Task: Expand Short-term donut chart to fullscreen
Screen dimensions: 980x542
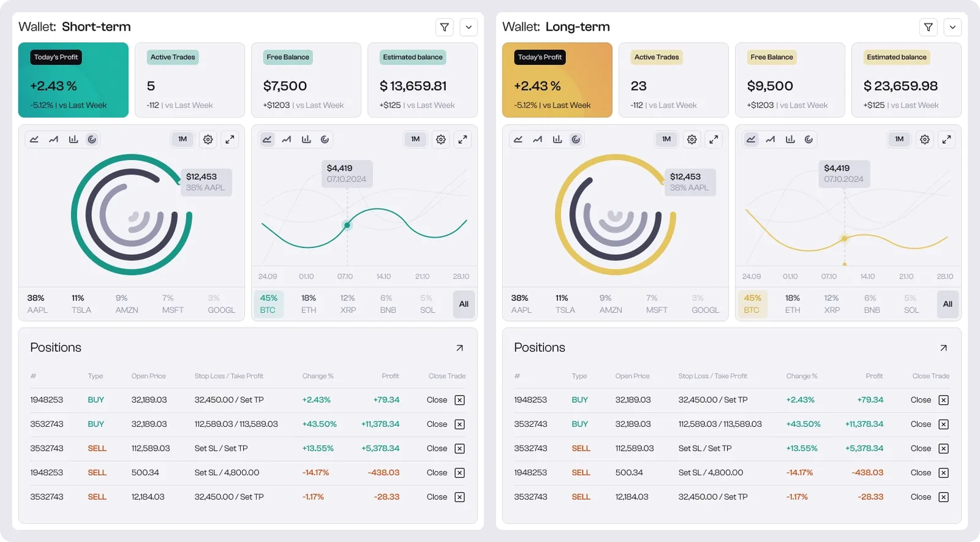Action: click(x=230, y=140)
